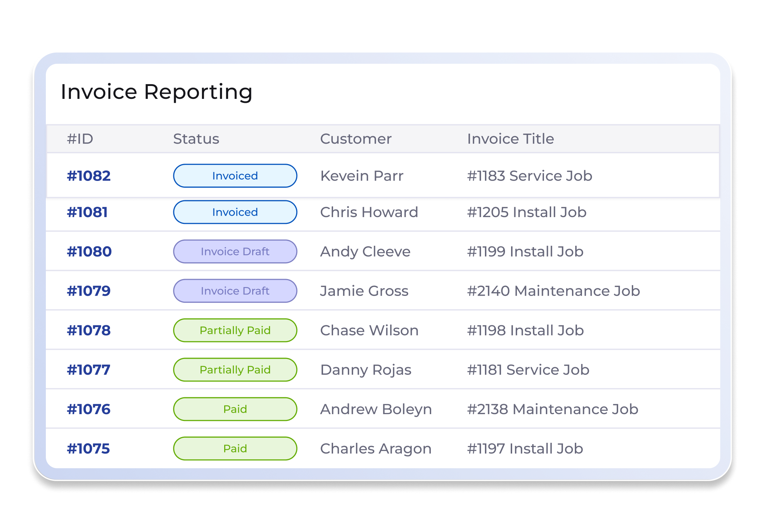765x532 pixels.
Task: Sort by the Customer column header
Action: [x=356, y=139]
